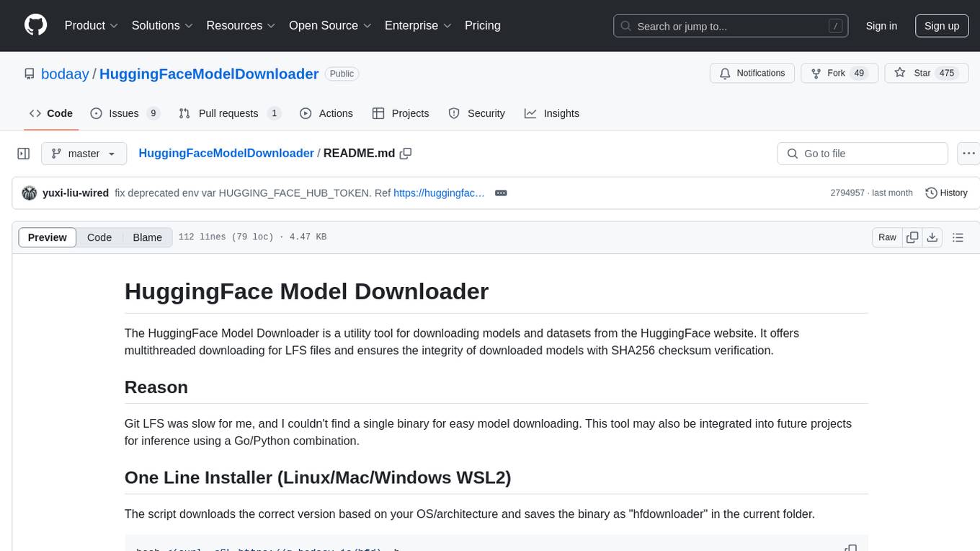Open HuggingFaceModelDownloader repository title link
The width and height of the screenshot is (980, 551).
coord(209,74)
